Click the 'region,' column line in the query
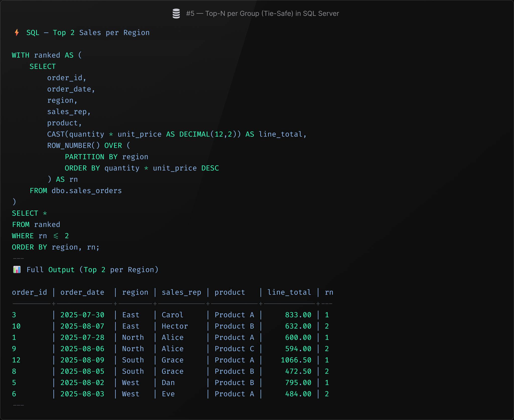 coord(62,100)
